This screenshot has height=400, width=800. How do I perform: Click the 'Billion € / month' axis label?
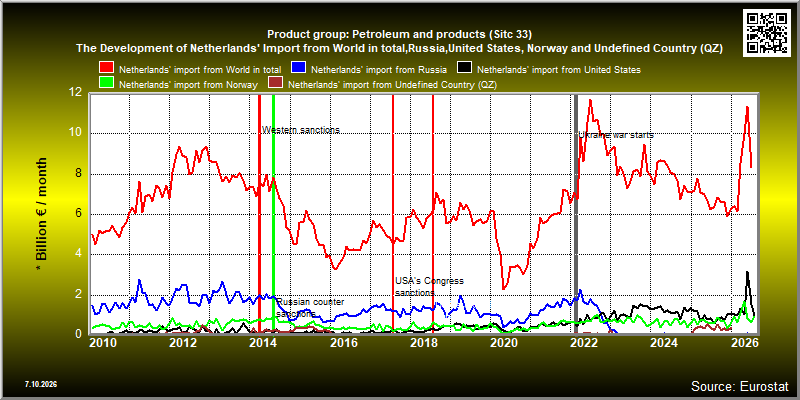point(42,213)
